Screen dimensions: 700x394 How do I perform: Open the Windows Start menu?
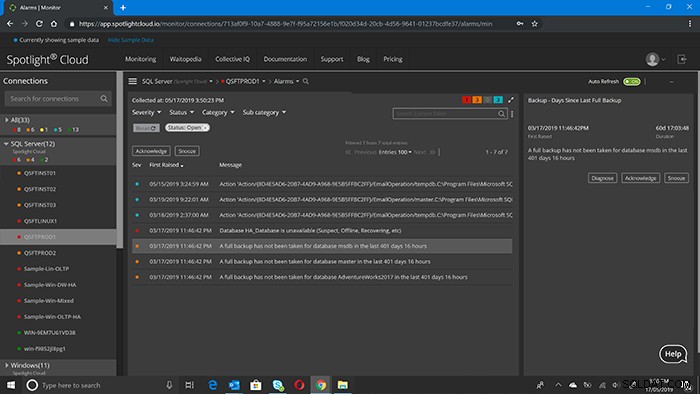[10, 385]
